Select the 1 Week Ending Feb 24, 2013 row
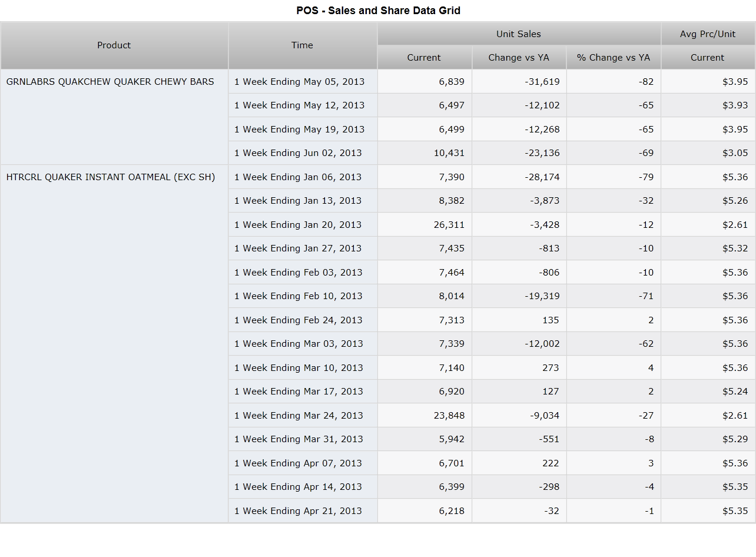Screen dimensions: 756x557 (303, 320)
